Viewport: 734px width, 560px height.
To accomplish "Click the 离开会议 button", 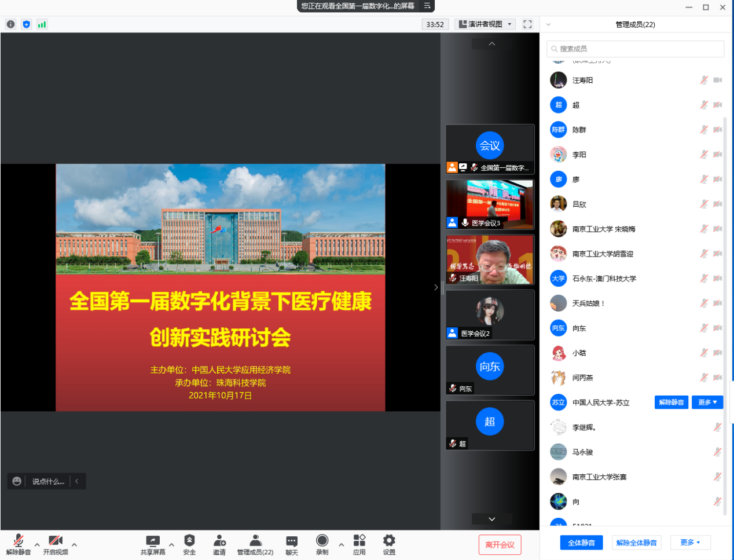I will 500,545.
